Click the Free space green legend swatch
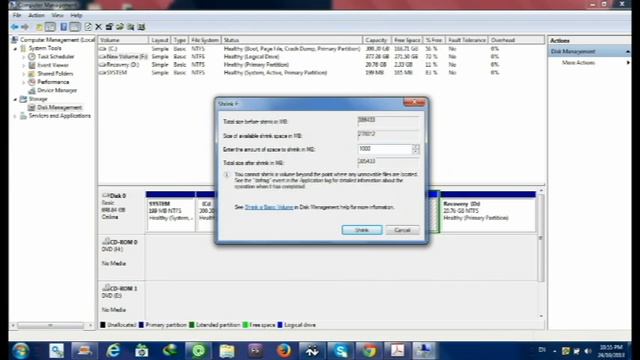Viewport: 640px width, 360px height. pyautogui.click(x=245, y=325)
